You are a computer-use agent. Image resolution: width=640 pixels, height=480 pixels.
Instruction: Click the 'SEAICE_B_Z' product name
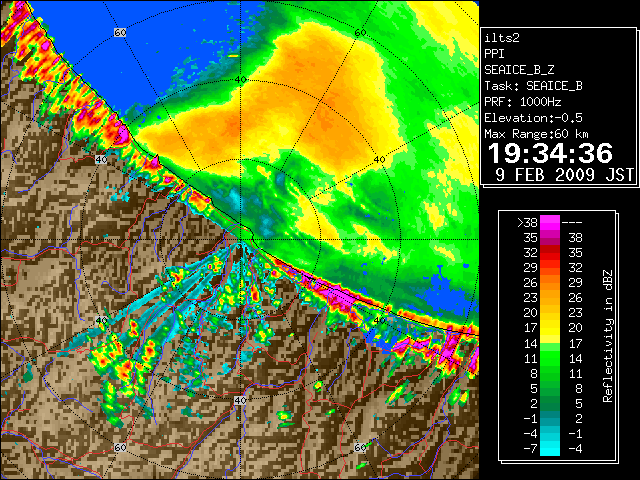(x=519, y=70)
